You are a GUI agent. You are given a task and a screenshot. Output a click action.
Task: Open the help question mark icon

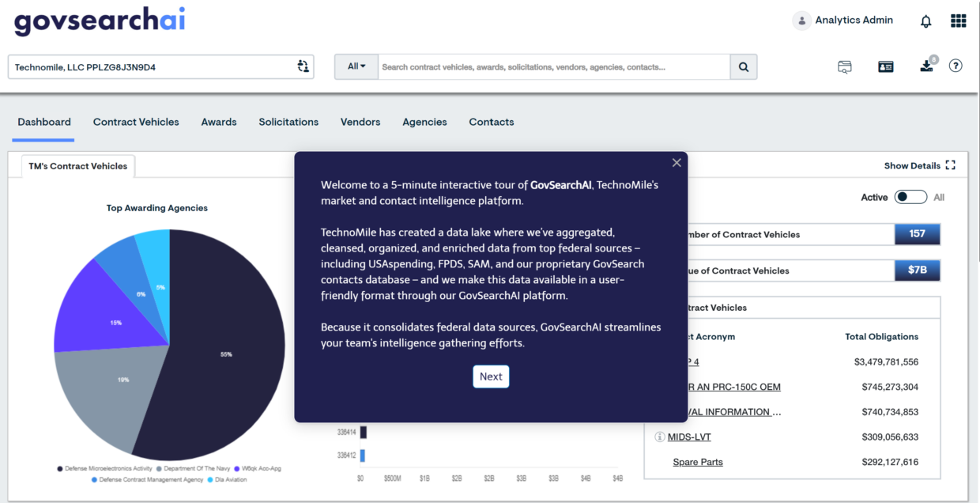[955, 66]
